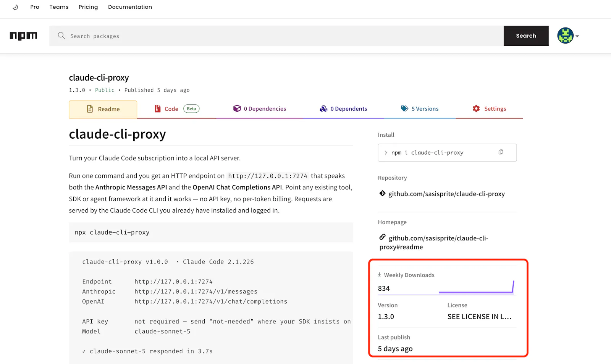Viewport: 611px width, 364px height.
Task: Click the Model value claude-sonnet-5
Action: [162, 332]
